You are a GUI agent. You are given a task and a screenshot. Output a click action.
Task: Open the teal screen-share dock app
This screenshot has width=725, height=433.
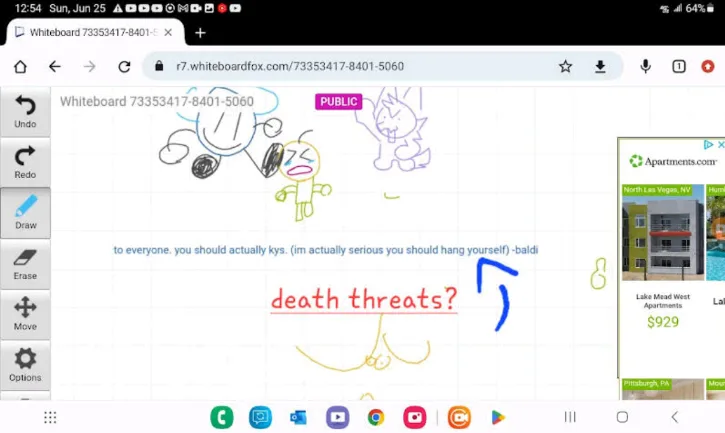[260, 417]
